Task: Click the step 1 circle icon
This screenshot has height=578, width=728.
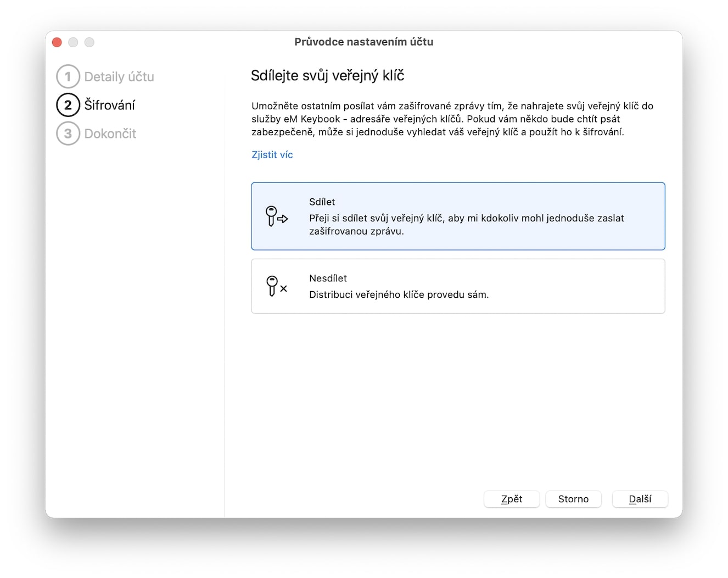Action: [68, 77]
